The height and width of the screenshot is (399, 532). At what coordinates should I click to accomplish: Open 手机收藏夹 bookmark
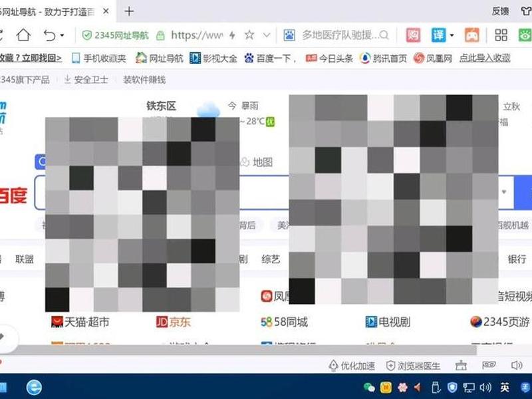click(98, 59)
